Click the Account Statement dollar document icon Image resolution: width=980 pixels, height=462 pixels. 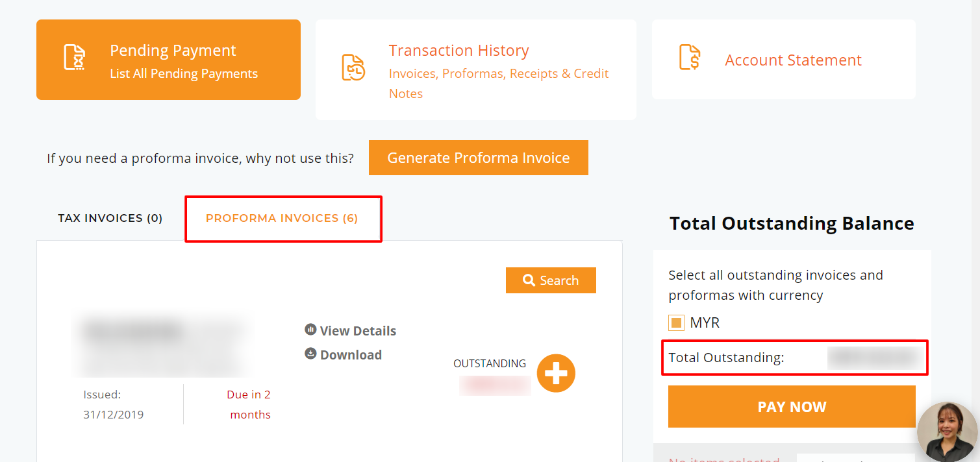tap(689, 58)
